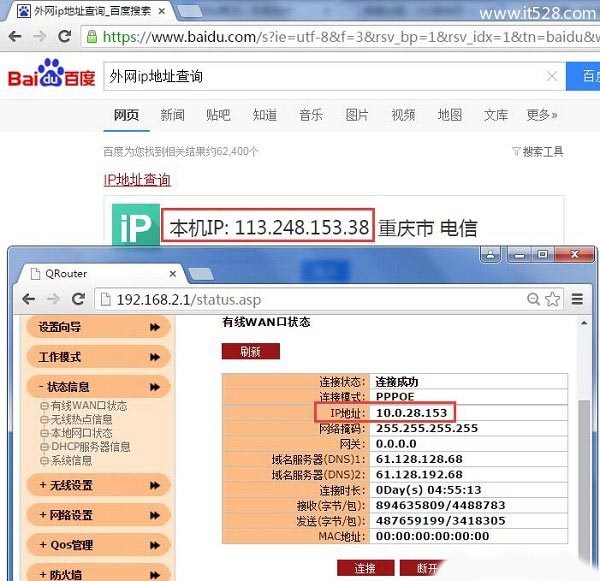Expand the 防火墙 menu
Viewport: 600px width, 581px height.
click(99, 573)
